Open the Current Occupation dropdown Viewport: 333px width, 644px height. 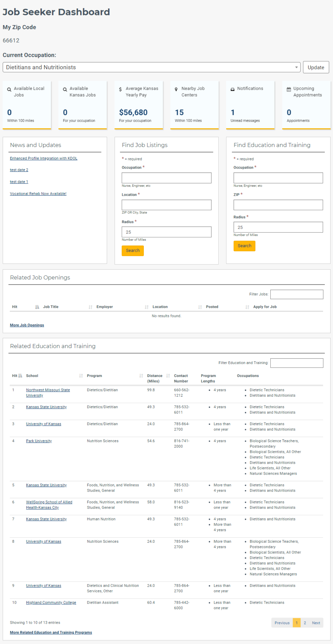(152, 67)
